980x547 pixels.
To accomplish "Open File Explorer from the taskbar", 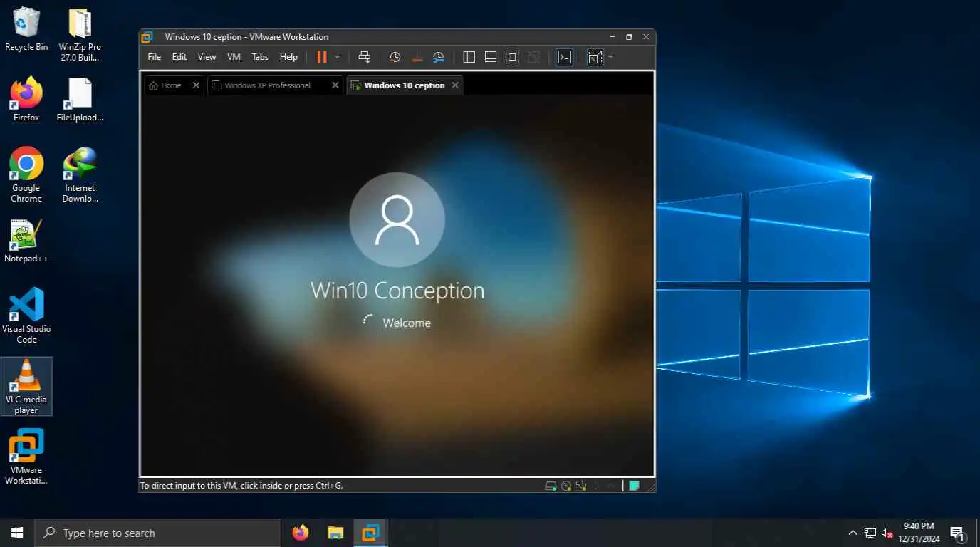I will click(x=335, y=533).
